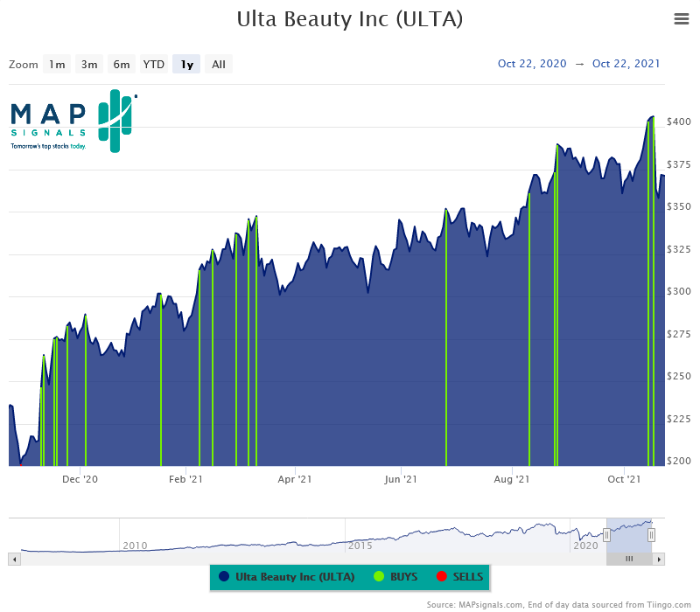700x612 pixels.
Task: Click the navigator selected range window
Action: [x=629, y=535]
